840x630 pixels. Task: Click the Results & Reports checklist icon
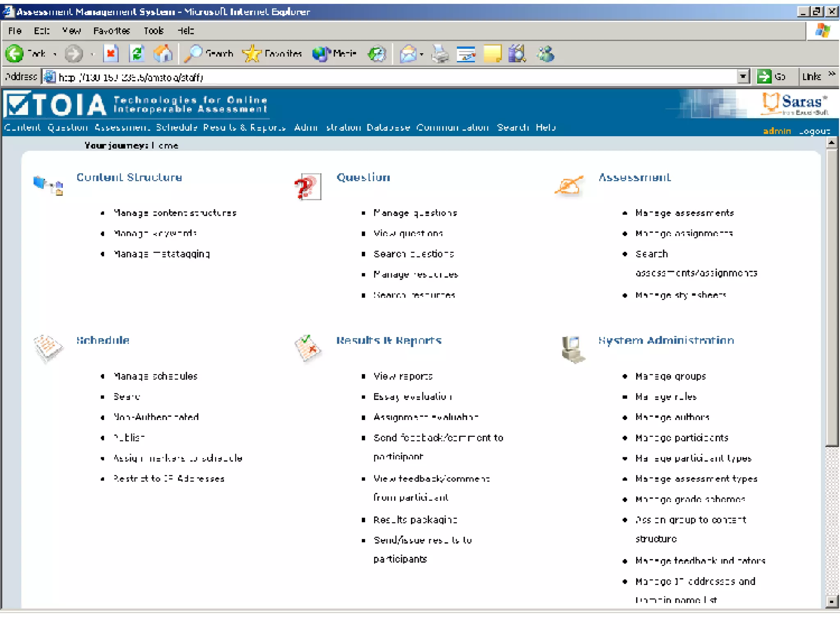coord(308,349)
